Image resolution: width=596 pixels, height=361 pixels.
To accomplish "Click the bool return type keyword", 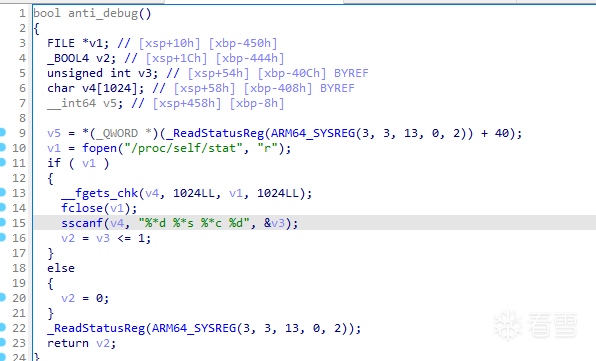I will [47, 13].
